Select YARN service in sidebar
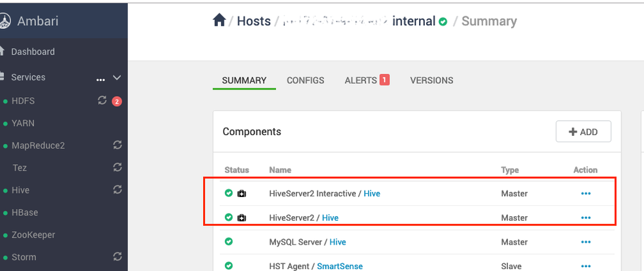 point(23,123)
